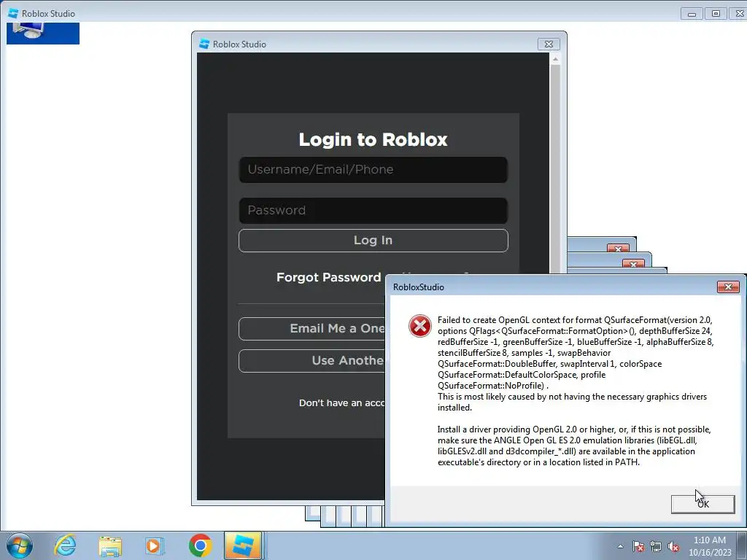The image size is (747, 560).
Task: Click the network tray icon
Action: [x=656, y=546]
